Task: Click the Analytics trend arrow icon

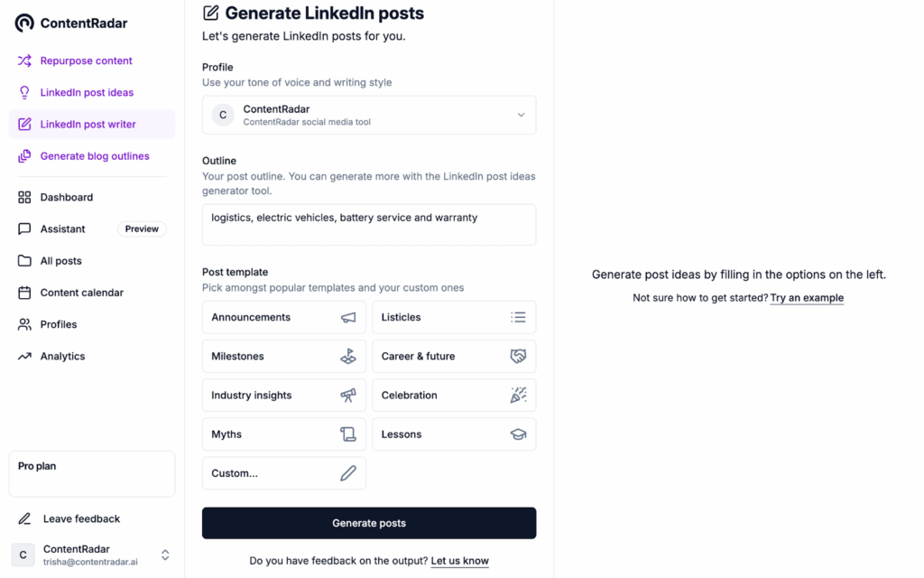Action: (x=24, y=357)
